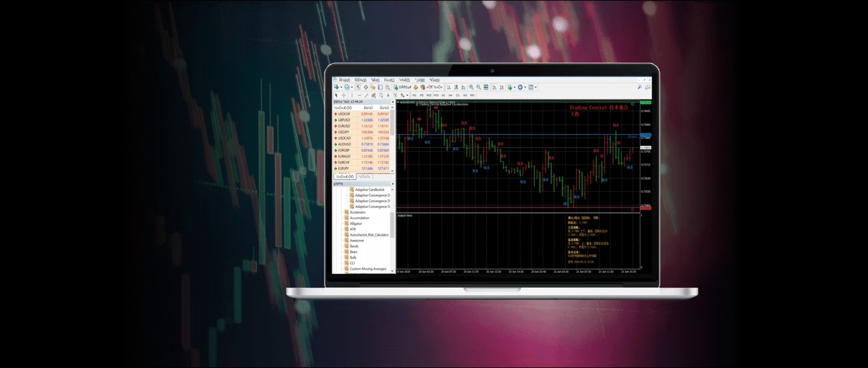Image resolution: width=868 pixels, height=368 pixels.
Task: Switch to M5 timeframe
Action: pyautogui.click(x=422, y=96)
